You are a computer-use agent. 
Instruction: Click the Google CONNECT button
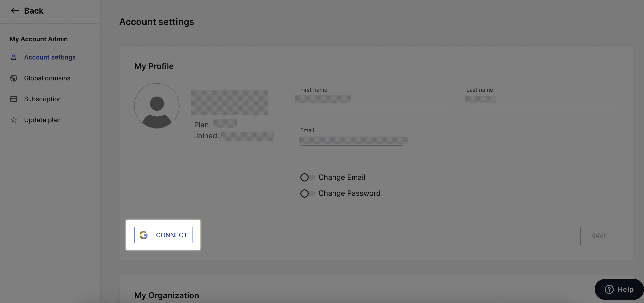[163, 235]
